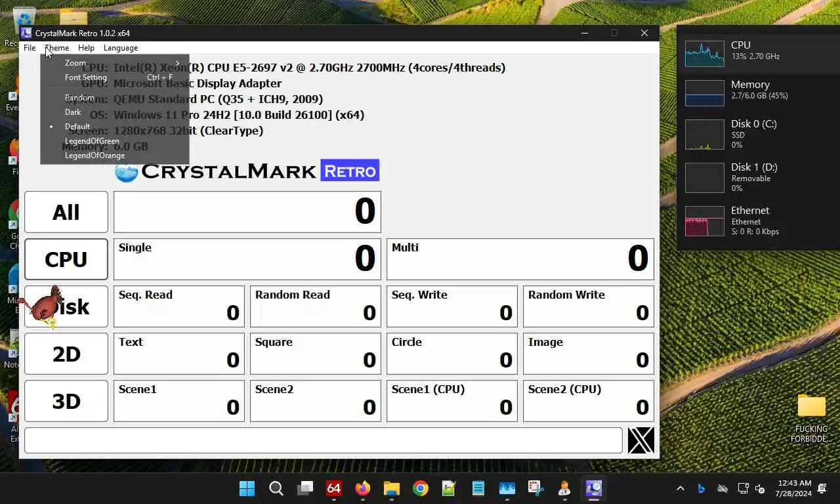Image resolution: width=840 pixels, height=504 pixels.
Task: Select the Random theme
Action: tap(115, 98)
